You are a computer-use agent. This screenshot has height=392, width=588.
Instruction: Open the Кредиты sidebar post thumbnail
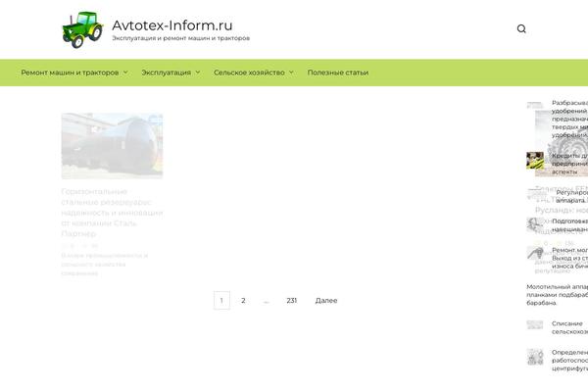pos(535,161)
